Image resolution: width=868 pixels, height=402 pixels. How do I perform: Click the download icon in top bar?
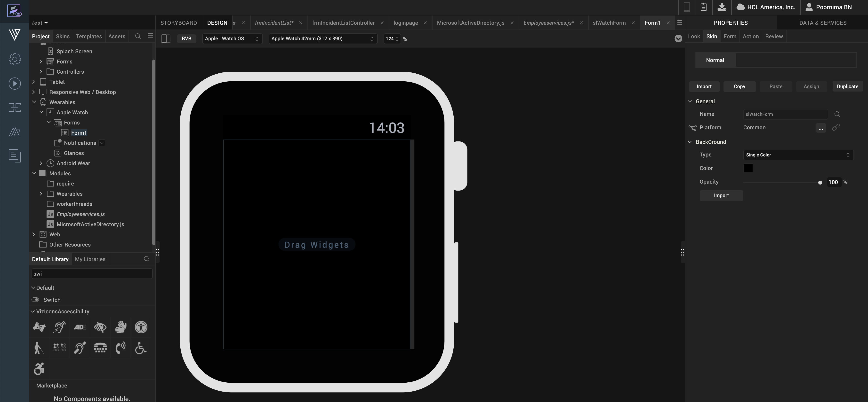(x=721, y=7)
